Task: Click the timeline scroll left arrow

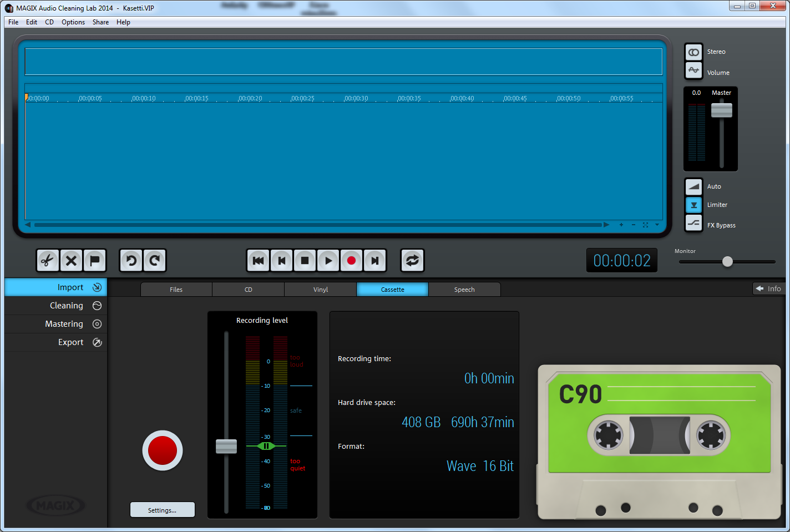Action: pos(28,225)
